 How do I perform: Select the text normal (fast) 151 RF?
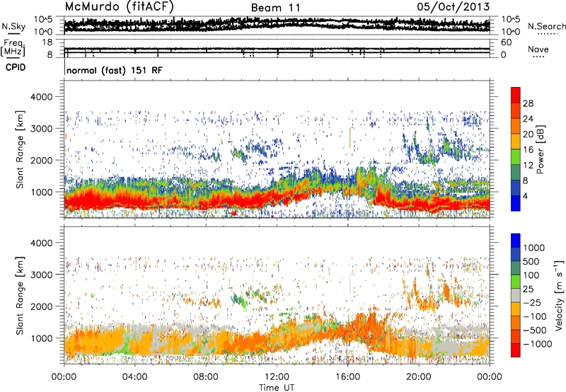[x=115, y=70]
